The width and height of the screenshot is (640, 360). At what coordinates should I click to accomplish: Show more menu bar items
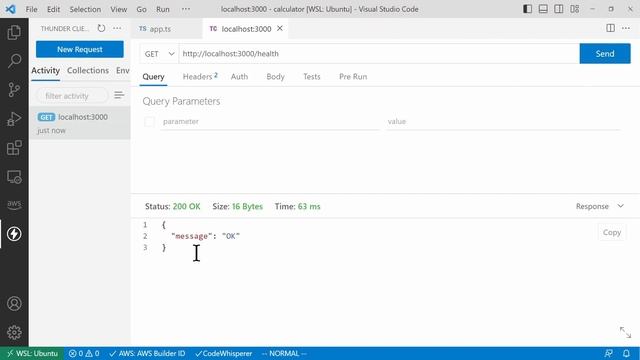click(186, 9)
